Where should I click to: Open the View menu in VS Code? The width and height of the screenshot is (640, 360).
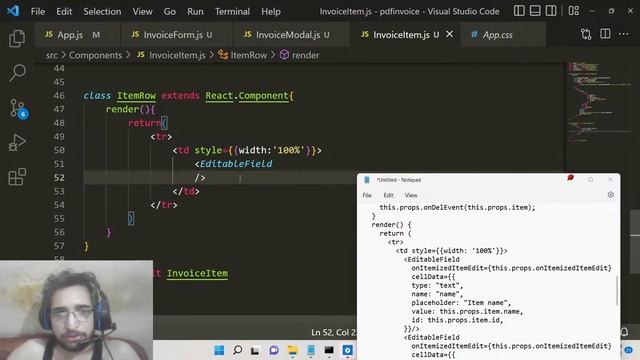point(142,11)
